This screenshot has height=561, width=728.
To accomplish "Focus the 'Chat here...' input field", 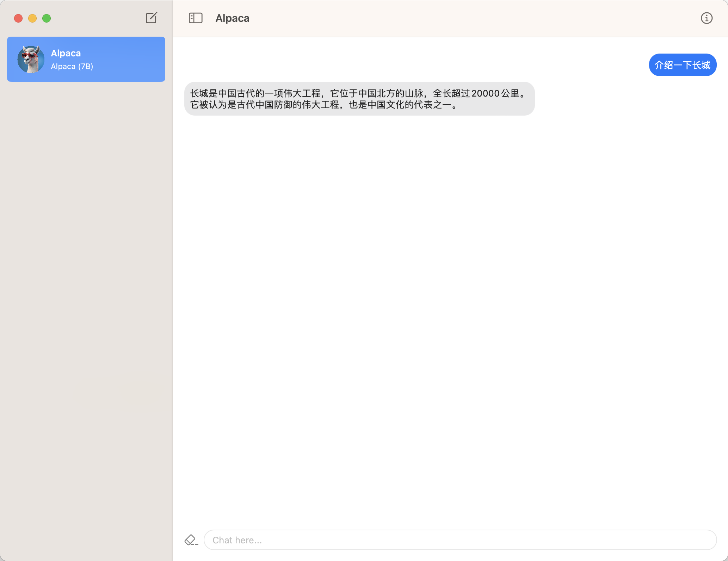I will click(460, 540).
